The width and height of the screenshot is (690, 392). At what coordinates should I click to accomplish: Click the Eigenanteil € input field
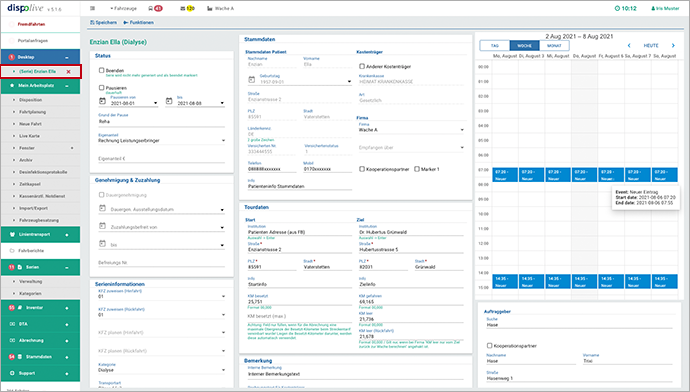pos(161,158)
